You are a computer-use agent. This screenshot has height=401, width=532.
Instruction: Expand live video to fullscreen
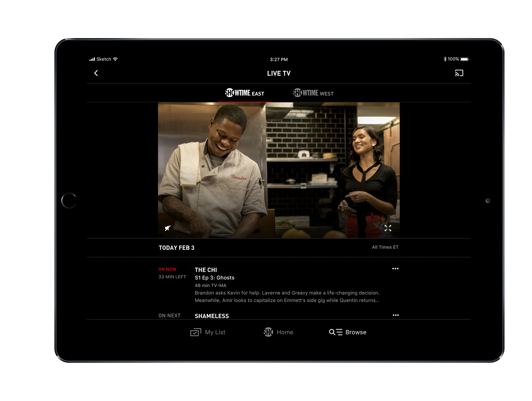point(388,228)
